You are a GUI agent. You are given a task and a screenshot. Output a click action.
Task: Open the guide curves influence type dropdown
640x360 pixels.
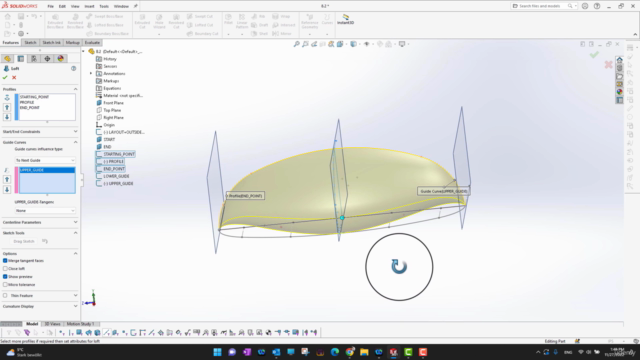point(45,160)
